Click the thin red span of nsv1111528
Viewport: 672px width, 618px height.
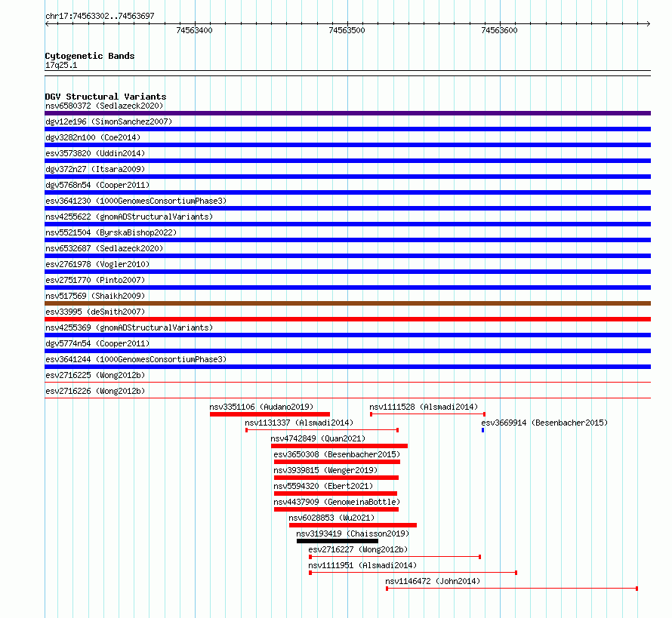click(427, 414)
